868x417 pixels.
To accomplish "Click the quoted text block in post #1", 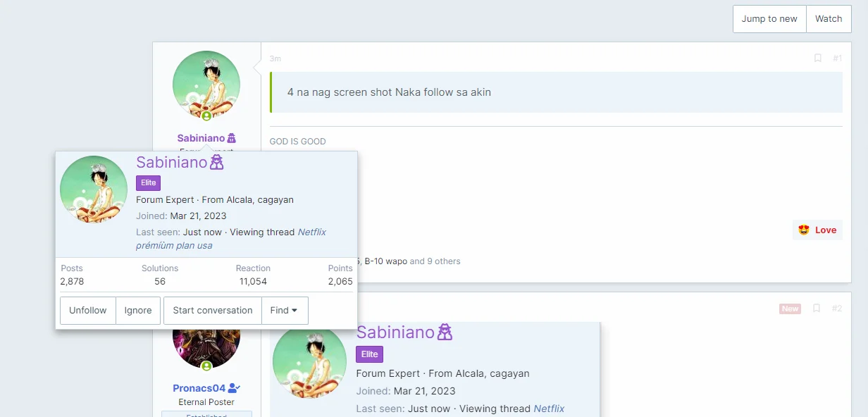I will coord(557,92).
